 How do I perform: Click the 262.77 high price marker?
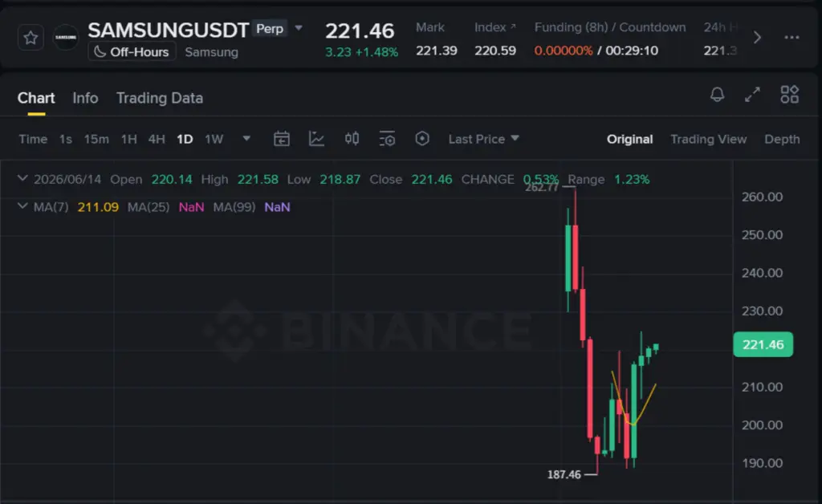(542, 188)
